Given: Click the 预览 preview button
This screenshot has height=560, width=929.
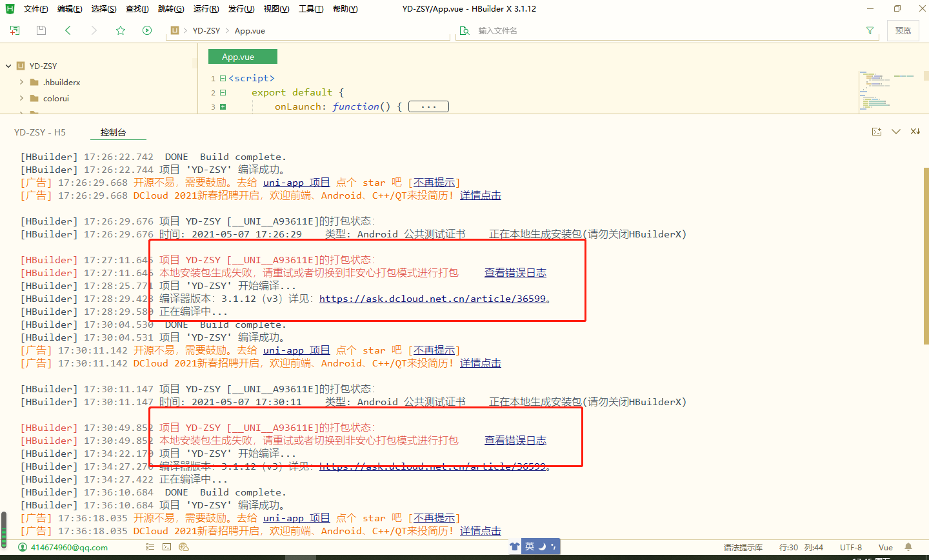Looking at the screenshot, I should (x=903, y=30).
